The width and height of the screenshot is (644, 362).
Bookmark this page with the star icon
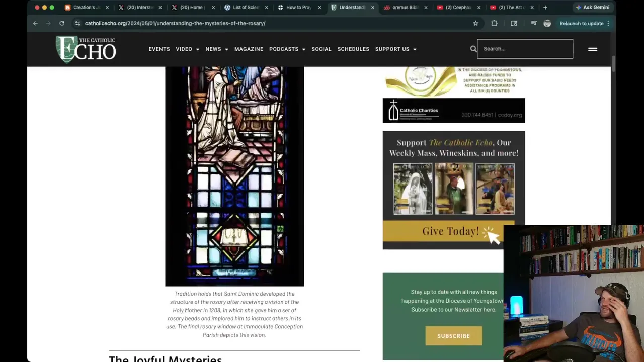(475, 23)
